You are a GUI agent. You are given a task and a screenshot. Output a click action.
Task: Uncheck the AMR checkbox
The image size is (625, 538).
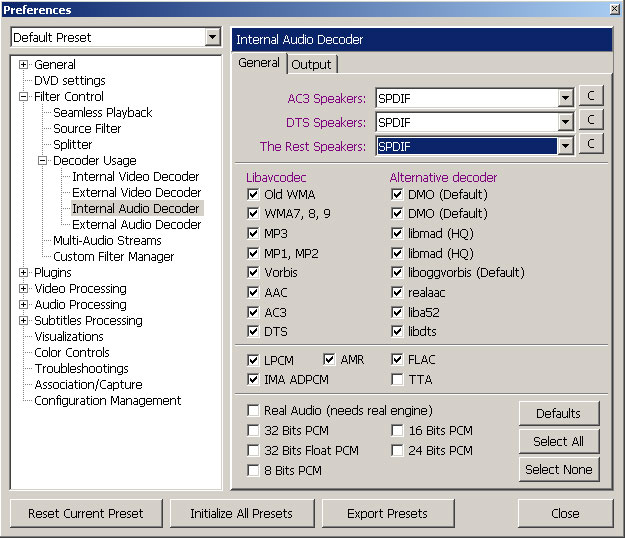point(329,359)
